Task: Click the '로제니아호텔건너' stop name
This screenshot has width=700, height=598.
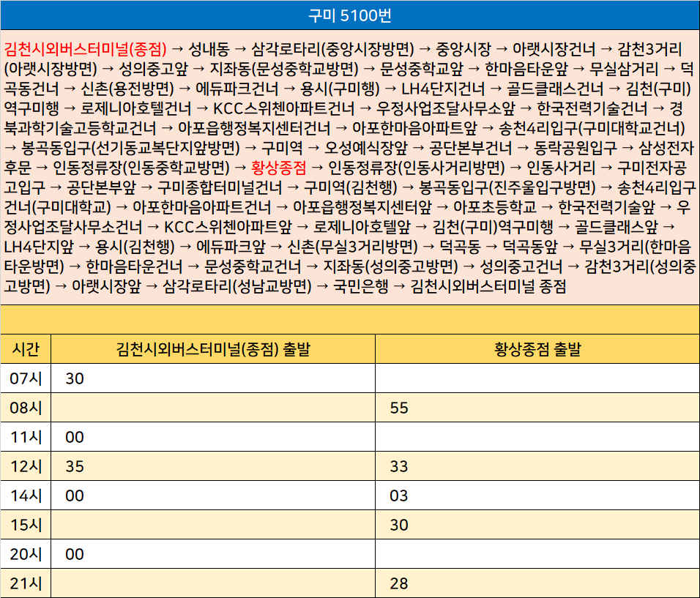Action: point(135,108)
